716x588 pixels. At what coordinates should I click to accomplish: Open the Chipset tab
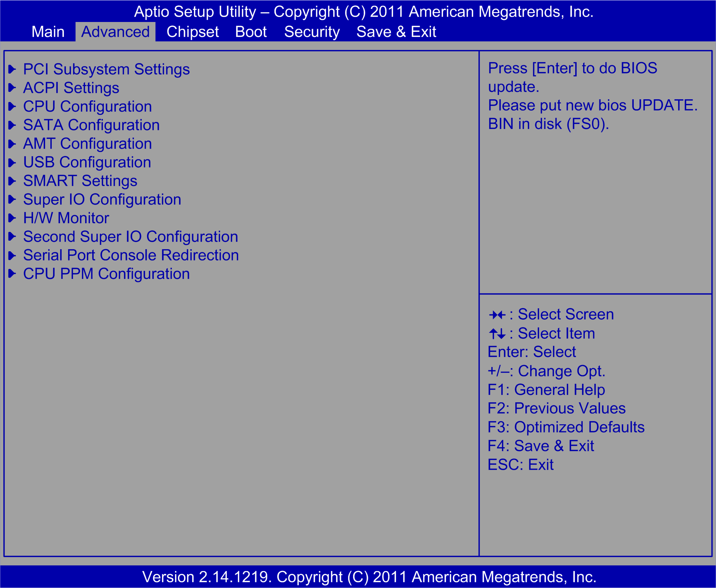[192, 32]
